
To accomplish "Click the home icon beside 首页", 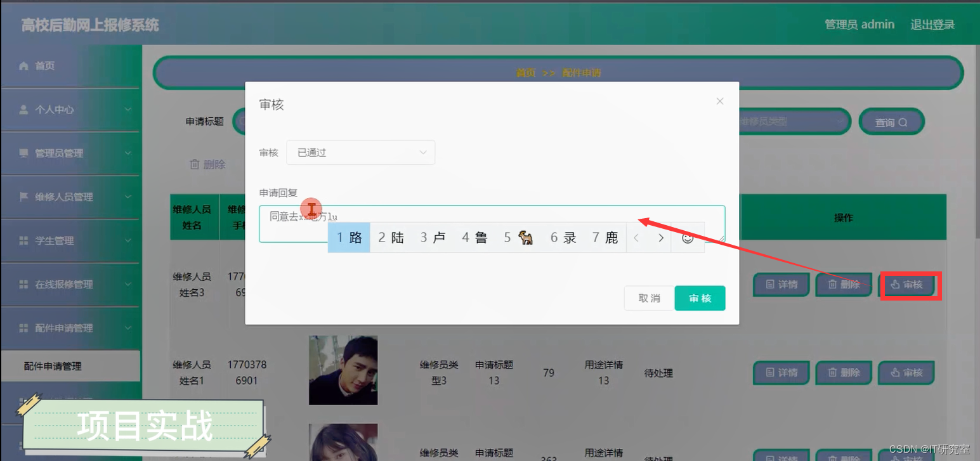I will (24, 66).
